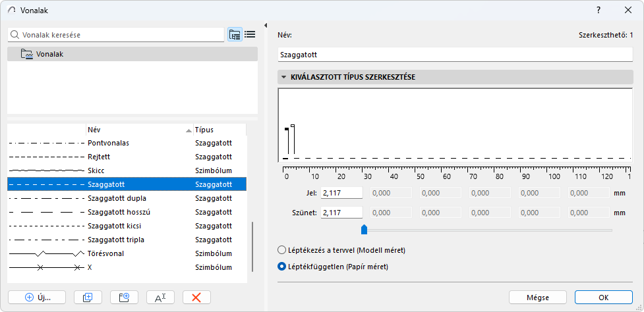Click the Skicc line preview thumbnail
644x312 pixels.
click(46, 170)
